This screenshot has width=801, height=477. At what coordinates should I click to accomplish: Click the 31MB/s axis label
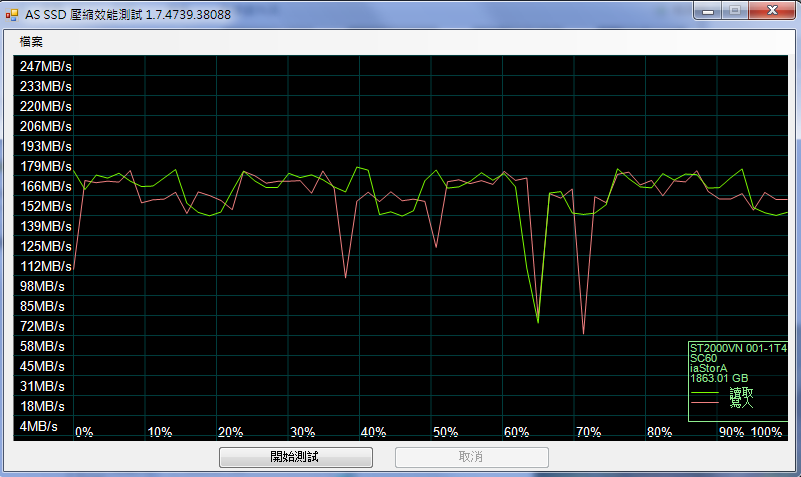42,386
